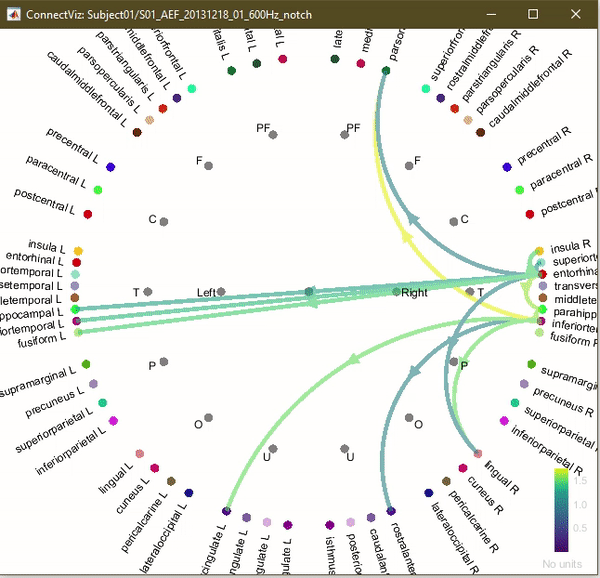Select the superiorparietal L teal node
The width and height of the screenshot is (600, 578).
[x=102, y=403]
